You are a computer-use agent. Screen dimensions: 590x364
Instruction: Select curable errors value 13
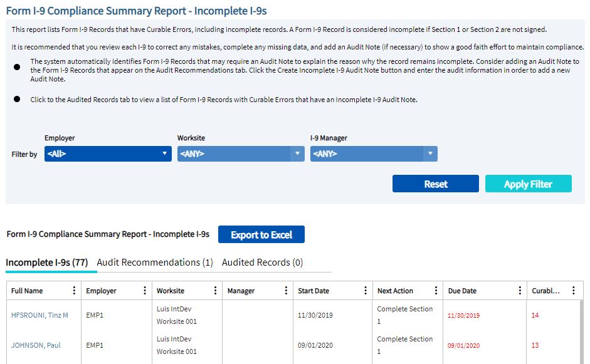(535, 345)
